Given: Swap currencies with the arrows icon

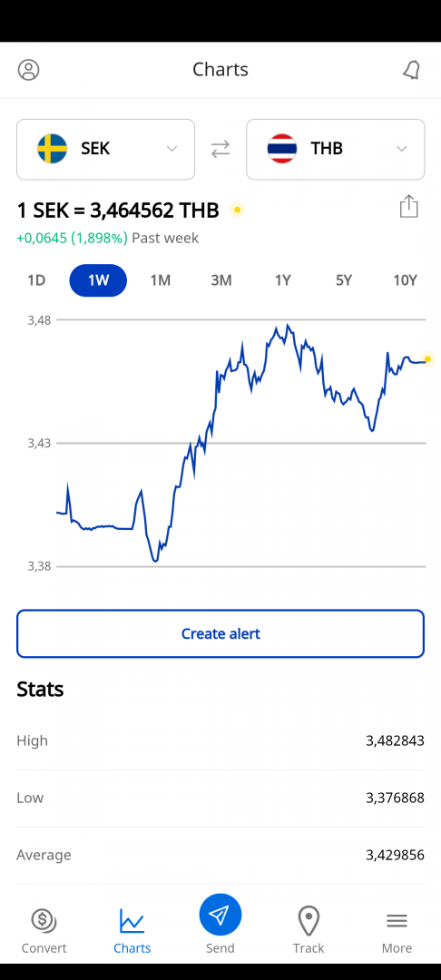Looking at the screenshot, I should 220,149.
